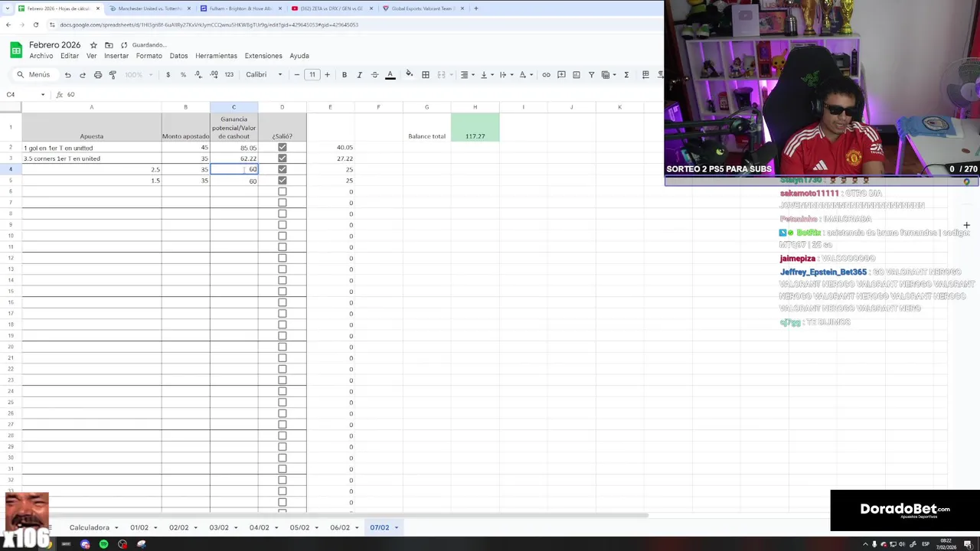
Task: Open the Ayuda menu
Action: coord(299,56)
